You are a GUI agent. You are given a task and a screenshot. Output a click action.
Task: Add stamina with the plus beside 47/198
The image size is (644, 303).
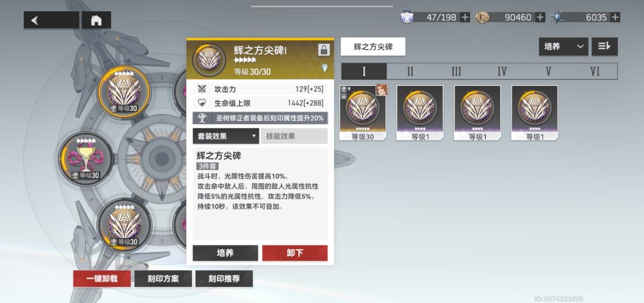[x=465, y=17]
